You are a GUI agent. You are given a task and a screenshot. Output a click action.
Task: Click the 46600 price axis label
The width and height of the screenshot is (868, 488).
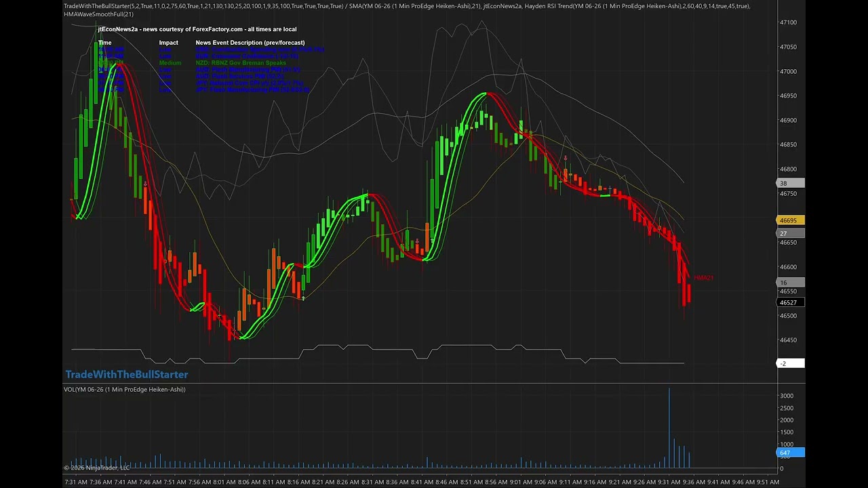tap(788, 267)
